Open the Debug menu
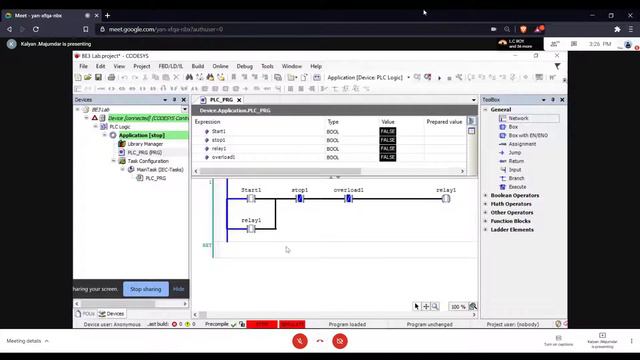This screenshot has width=640, height=360. [244, 66]
